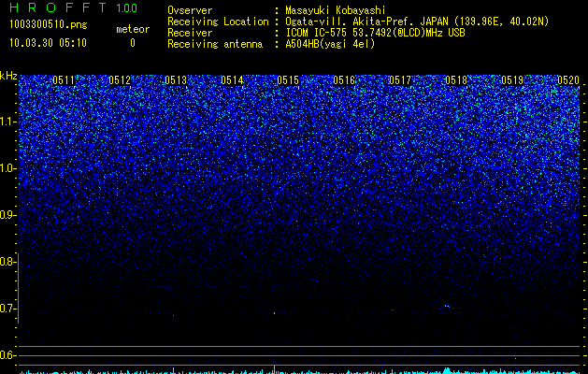Click the 0.7 kHz axis label
Viewport: 588px width, 374px height.
tap(8, 309)
